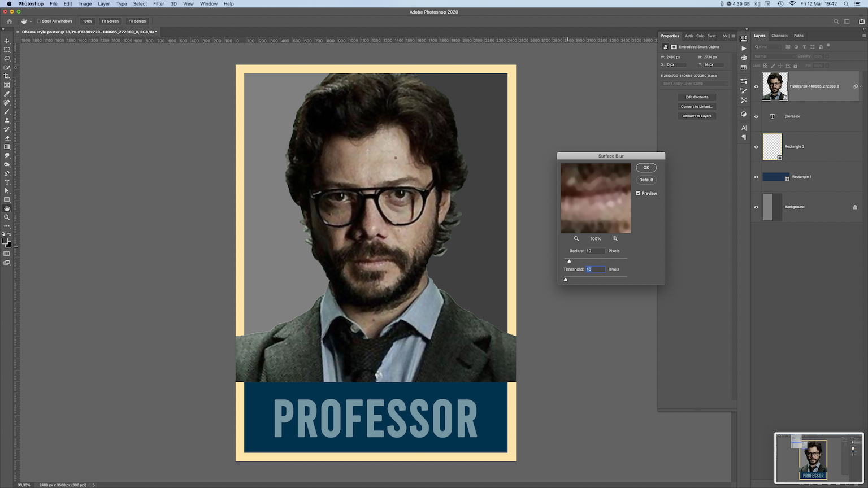Select the Brush tool
The width and height of the screenshot is (868, 488).
7,111
